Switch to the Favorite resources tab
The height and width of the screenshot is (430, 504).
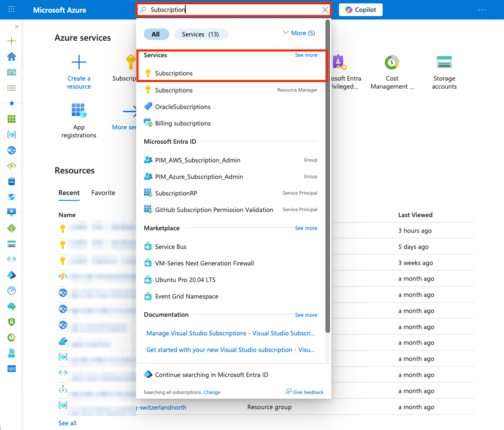[103, 193]
